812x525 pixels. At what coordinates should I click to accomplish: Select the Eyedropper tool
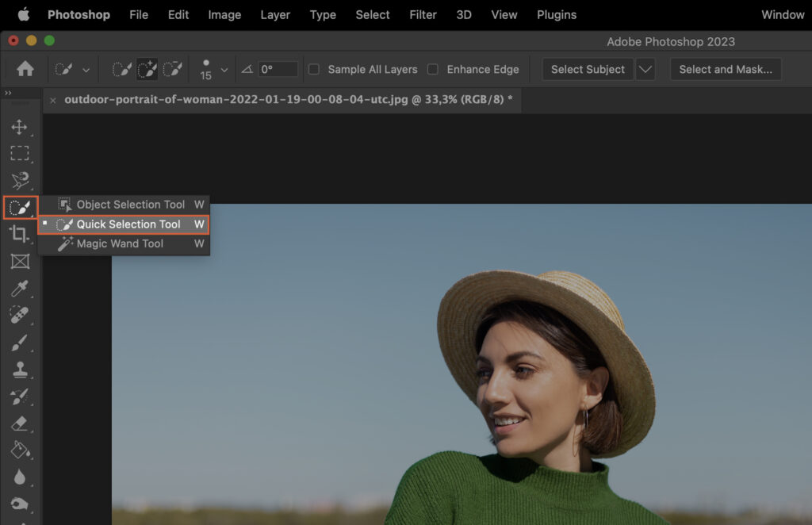[x=21, y=289]
